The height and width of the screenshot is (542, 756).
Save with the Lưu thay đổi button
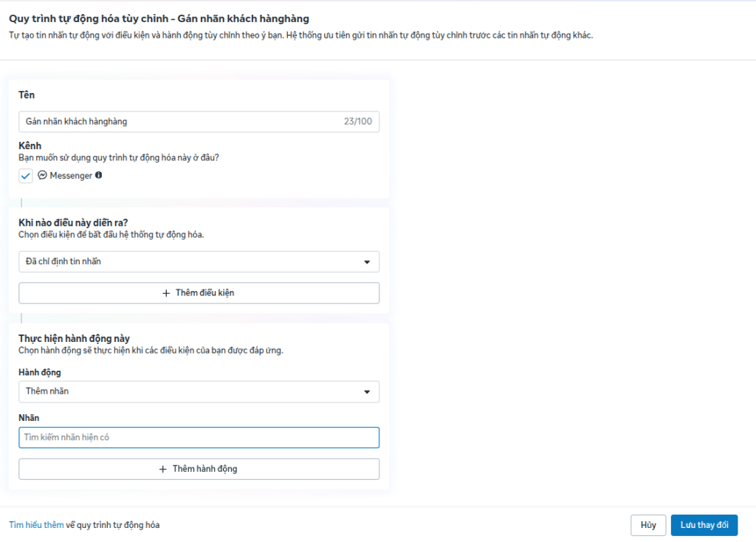(x=704, y=525)
